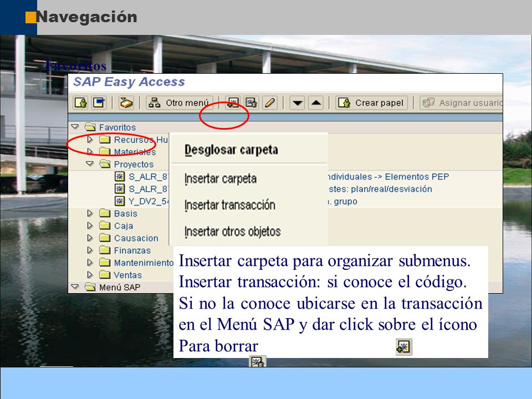Select the Menú SAP label
532x399 pixels.
click(120, 288)
